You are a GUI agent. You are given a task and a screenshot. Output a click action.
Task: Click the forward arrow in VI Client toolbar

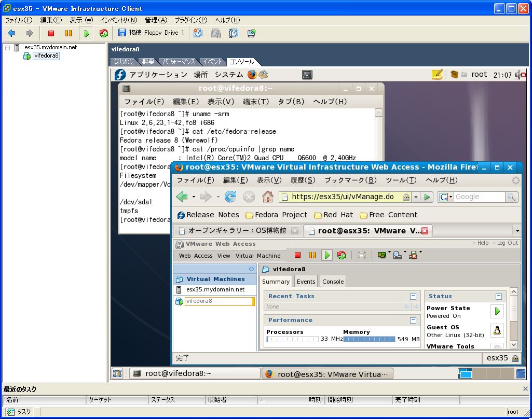[x=30, y=33]
